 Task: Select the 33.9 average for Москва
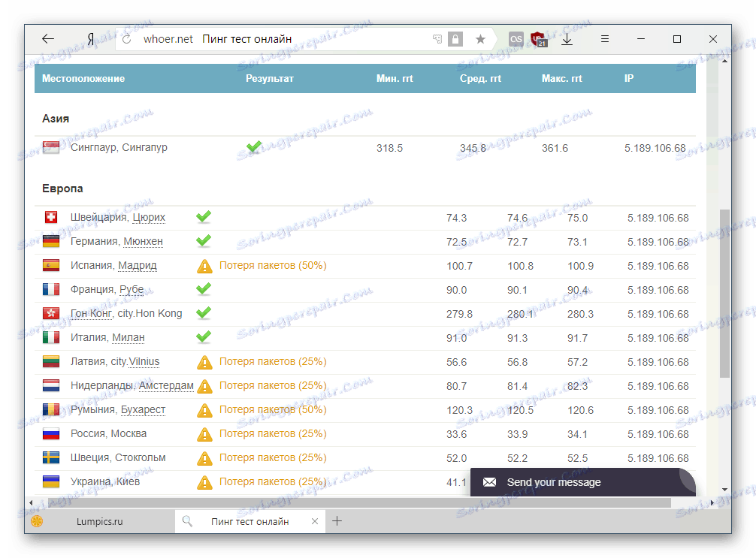pyautogui.click(x=517, y=434)
